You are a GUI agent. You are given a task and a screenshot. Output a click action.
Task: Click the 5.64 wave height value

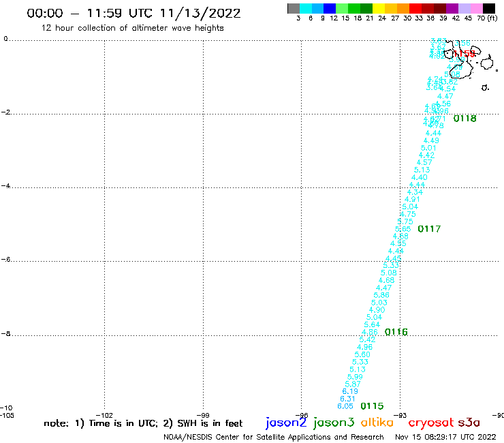click(x=372, y=325)
